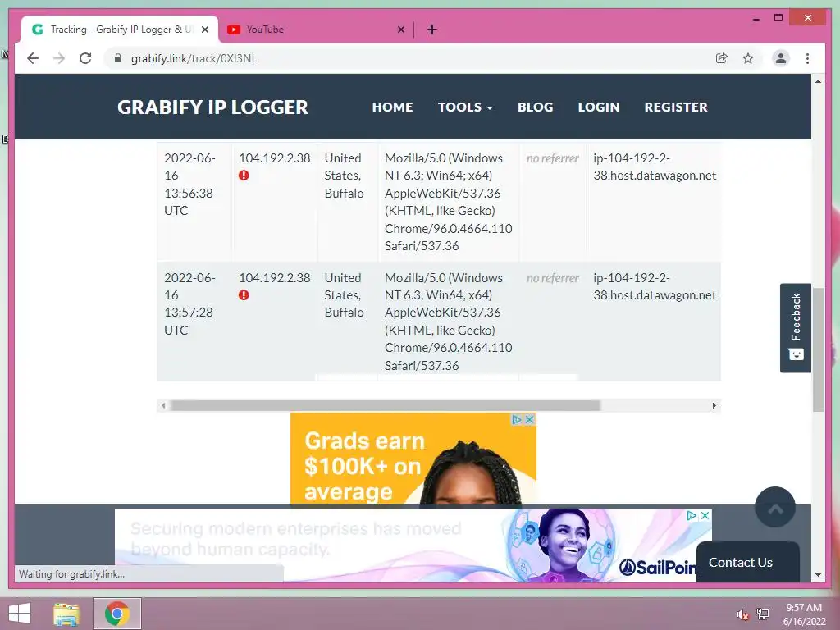
Task: Click the 13:57:28 UTC timestamp cell
Action: click(x=194, y=322)
